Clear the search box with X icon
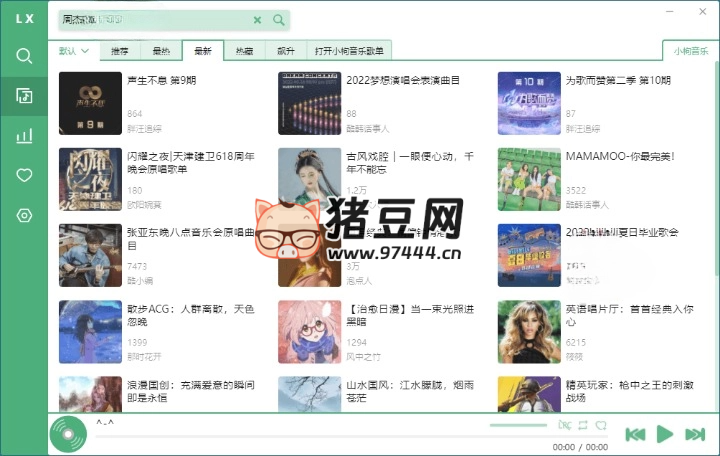This screenshot has height=456, width=720. coord(258,20)
